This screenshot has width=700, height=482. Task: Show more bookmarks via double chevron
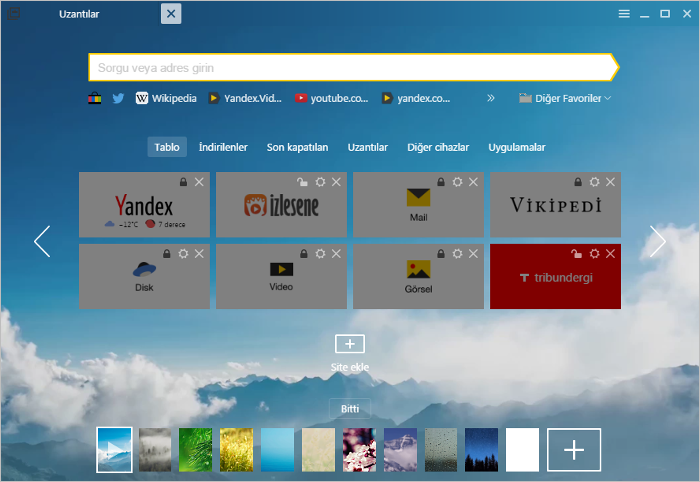491,98
